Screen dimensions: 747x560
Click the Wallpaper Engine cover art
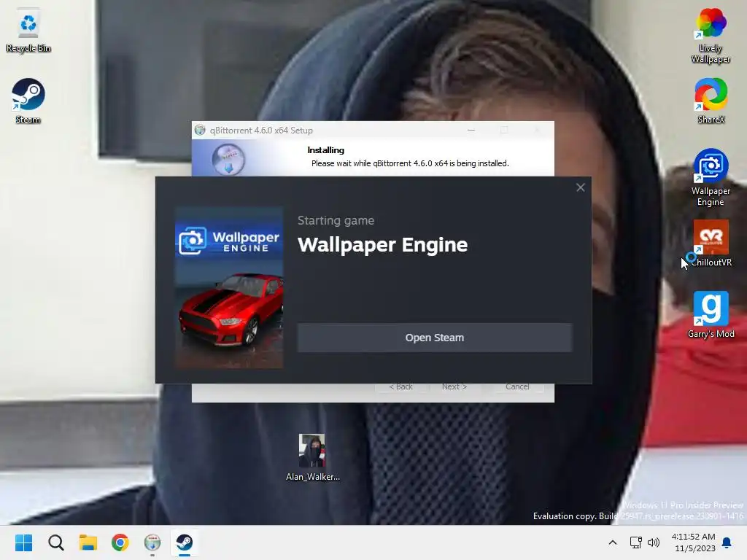(229, 287)
